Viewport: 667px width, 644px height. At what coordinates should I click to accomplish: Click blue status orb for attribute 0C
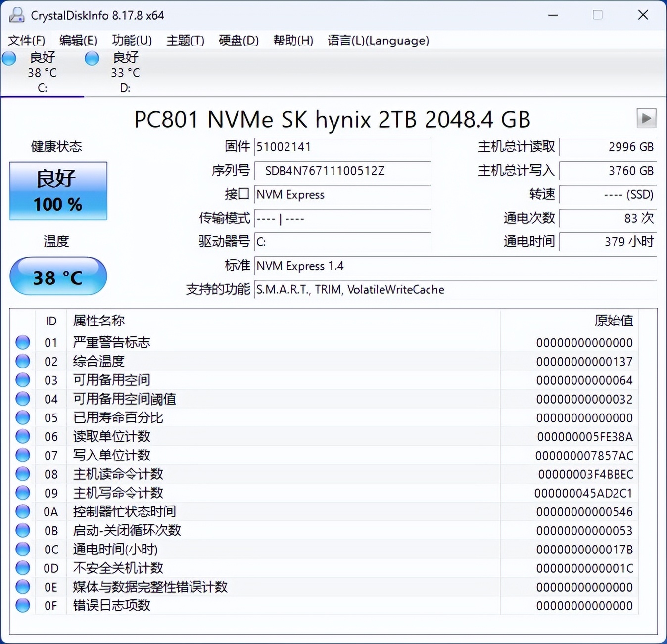[x=23, y=549]
